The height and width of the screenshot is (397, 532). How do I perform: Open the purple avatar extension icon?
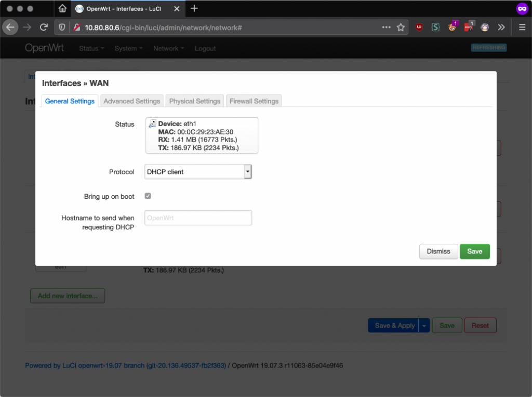485,27
